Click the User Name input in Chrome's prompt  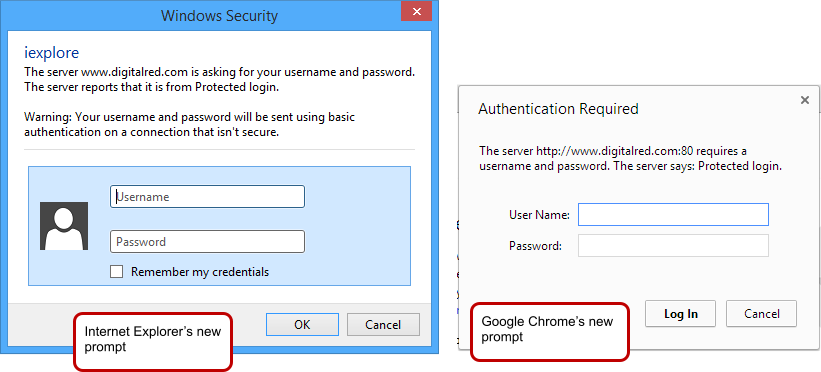point(673,214)
